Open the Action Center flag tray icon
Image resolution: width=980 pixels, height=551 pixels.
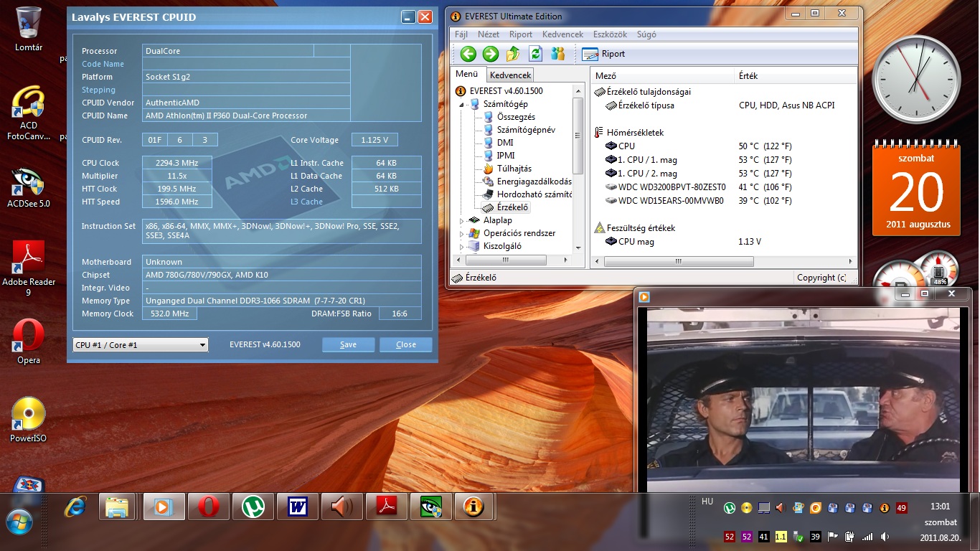click(833, 537)
